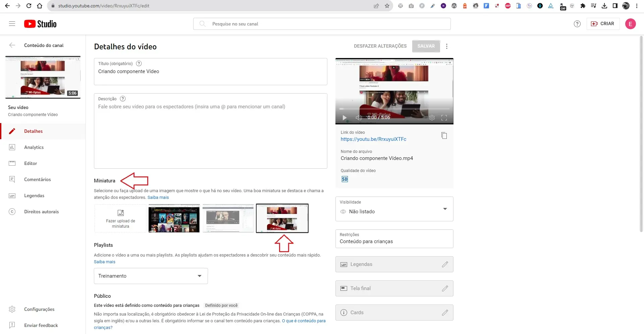The height and width of the screenshot is (334, 644).
Task: Select the gray middle thumbnail option
Action: click(x=228, y=218)
